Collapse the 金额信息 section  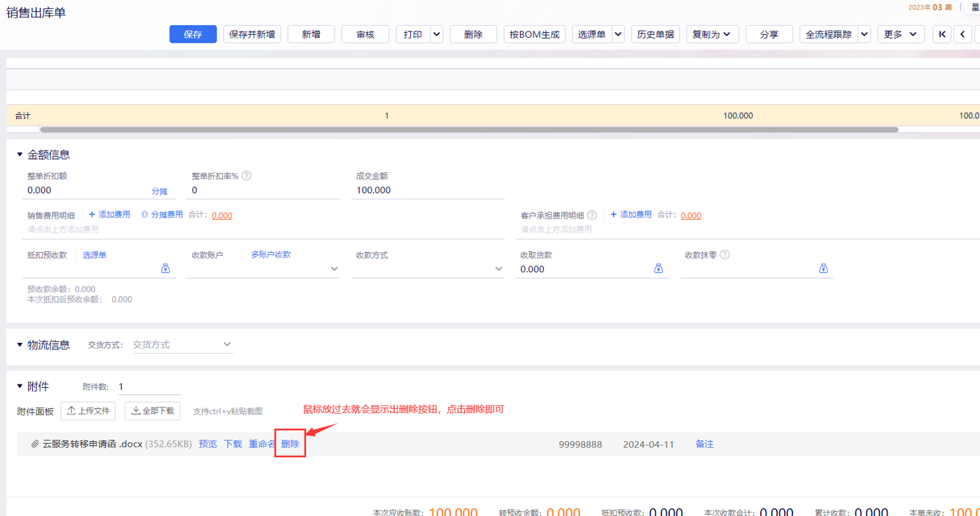(x=20, y=155)
